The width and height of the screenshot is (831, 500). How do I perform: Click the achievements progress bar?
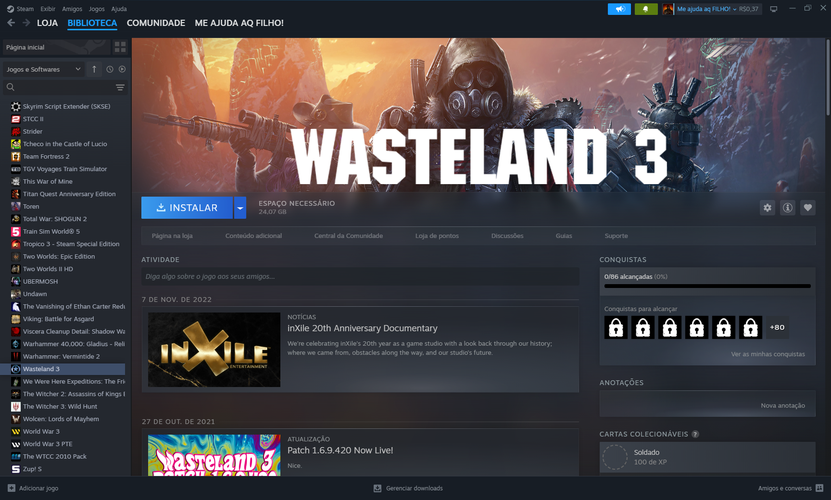[707, 286]
